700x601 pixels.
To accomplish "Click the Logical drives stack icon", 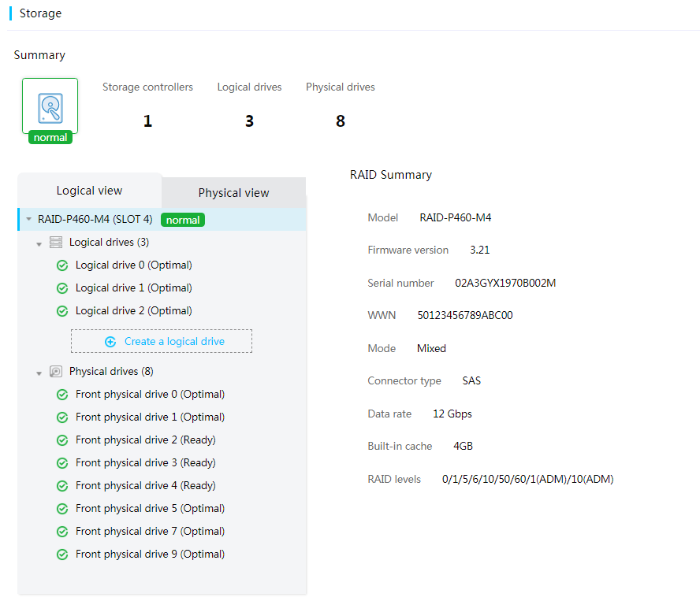I will [x=56, y=243].
